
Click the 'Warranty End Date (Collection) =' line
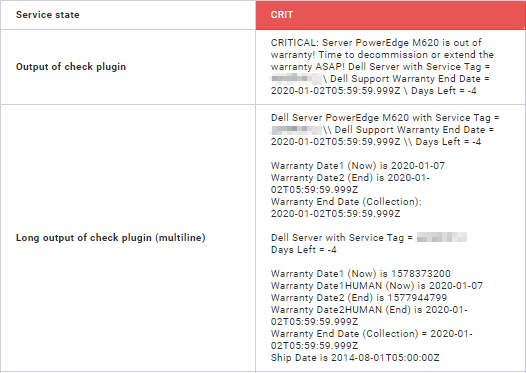(x=371, y=334)
